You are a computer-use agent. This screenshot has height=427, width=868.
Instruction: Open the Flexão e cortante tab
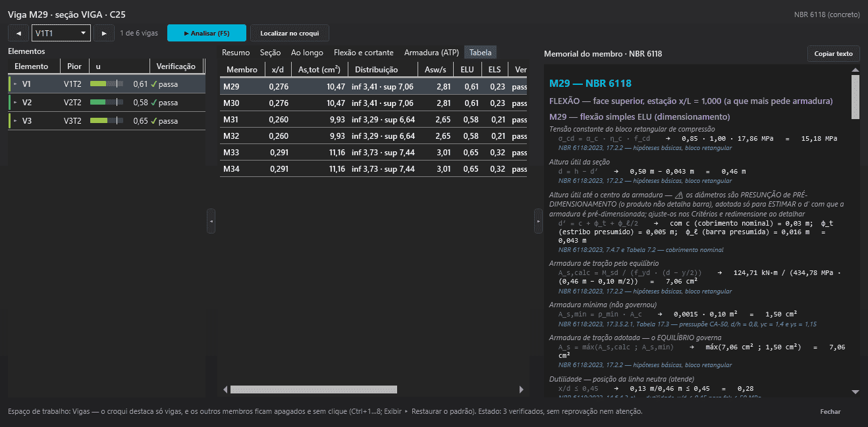(x=364, y=53)
